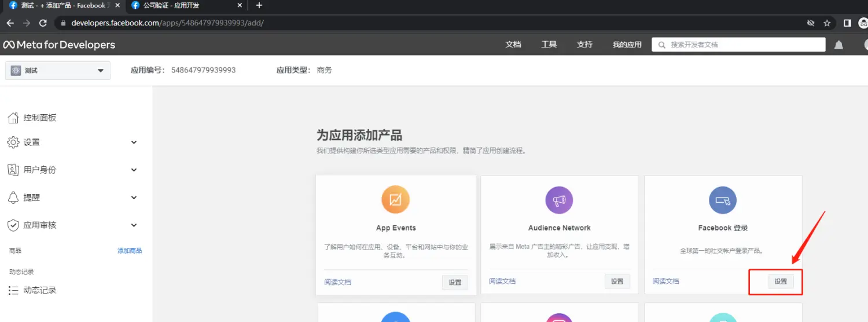Bookmark page with the star icon
Image resolution: width=868 pixels, height=322 pixels.
(827, 23)
